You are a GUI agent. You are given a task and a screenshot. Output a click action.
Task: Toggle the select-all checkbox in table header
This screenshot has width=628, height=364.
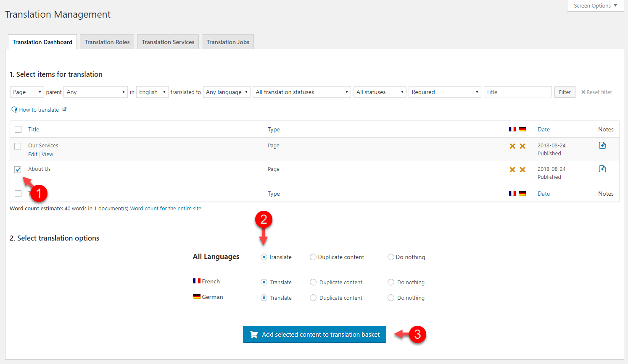pyautogui.click(x=18, y=129)
